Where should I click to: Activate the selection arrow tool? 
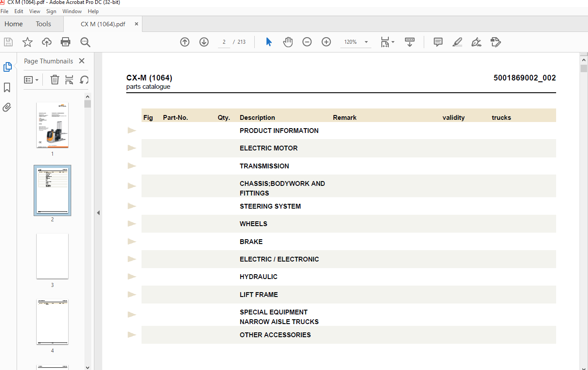tap(269, 42)
